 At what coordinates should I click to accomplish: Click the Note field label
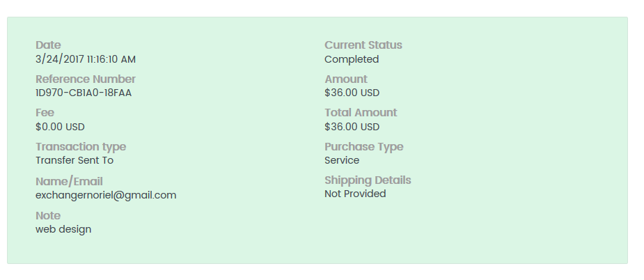pyautogui.click(x=48, y=216)
